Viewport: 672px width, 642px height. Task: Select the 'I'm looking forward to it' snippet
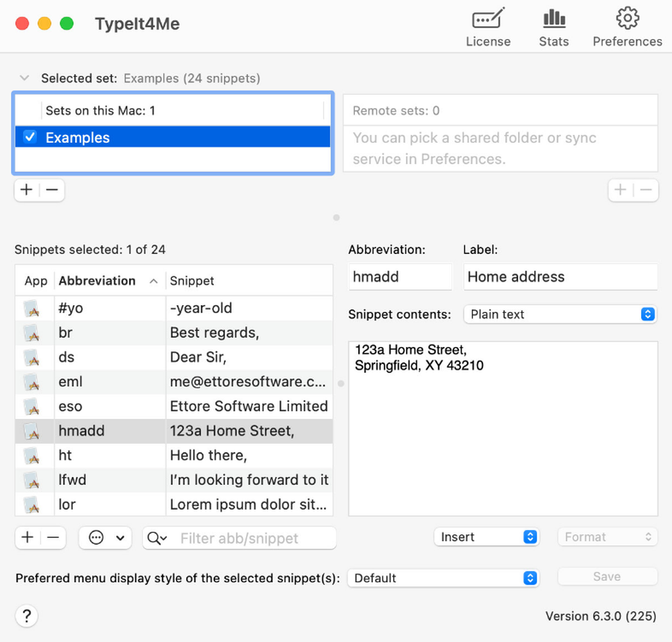click(x=249, y=479)
